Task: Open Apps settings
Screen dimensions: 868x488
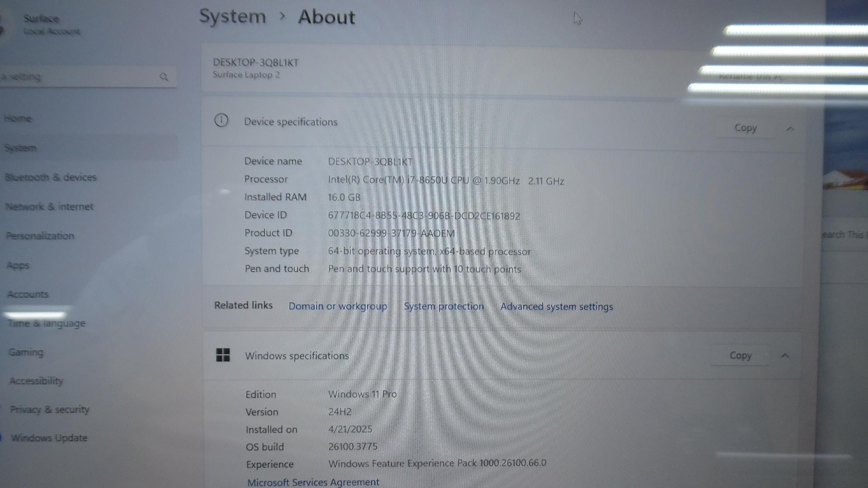Action: coord(18,266)
